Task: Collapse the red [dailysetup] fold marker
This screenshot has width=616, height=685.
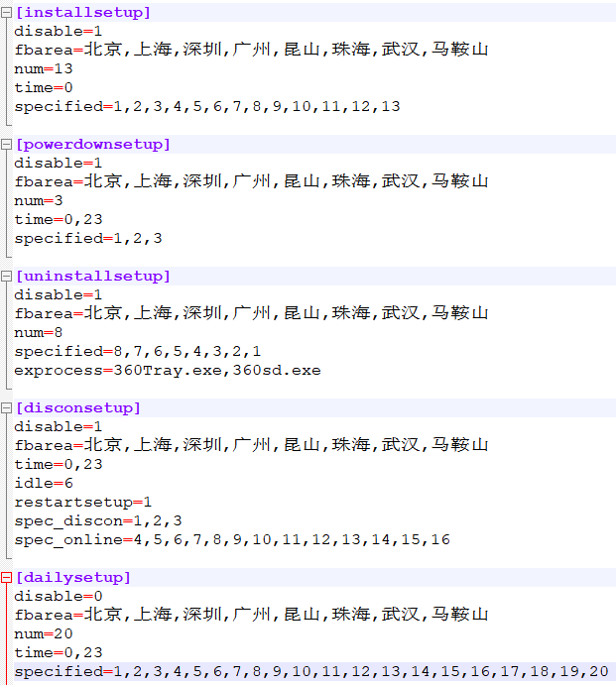Action: point(6,578)
